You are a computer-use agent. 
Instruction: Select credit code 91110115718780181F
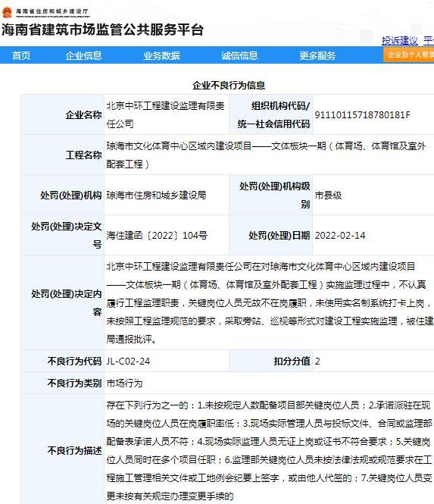362,114
